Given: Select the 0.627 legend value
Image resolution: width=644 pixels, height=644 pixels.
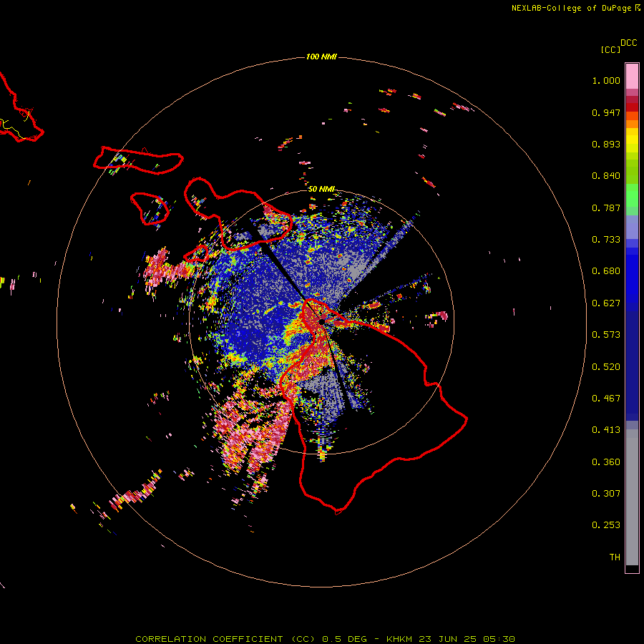Looking at the screenshot, I should pyautogui.click(x=606, y=303).
